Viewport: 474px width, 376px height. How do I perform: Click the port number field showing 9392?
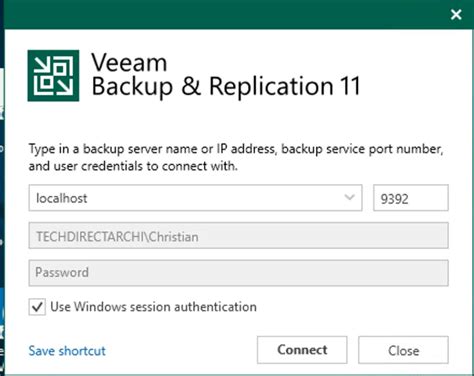click(411, 198)
